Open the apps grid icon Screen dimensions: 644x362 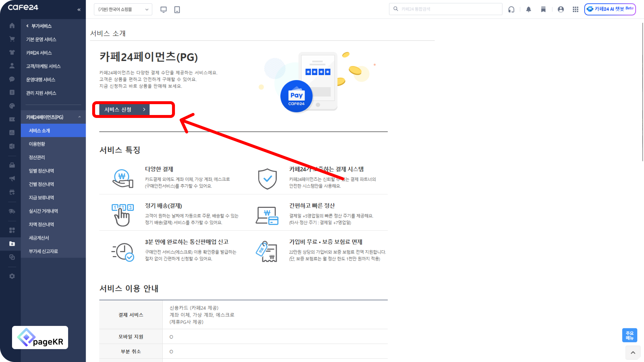point(575,9)
